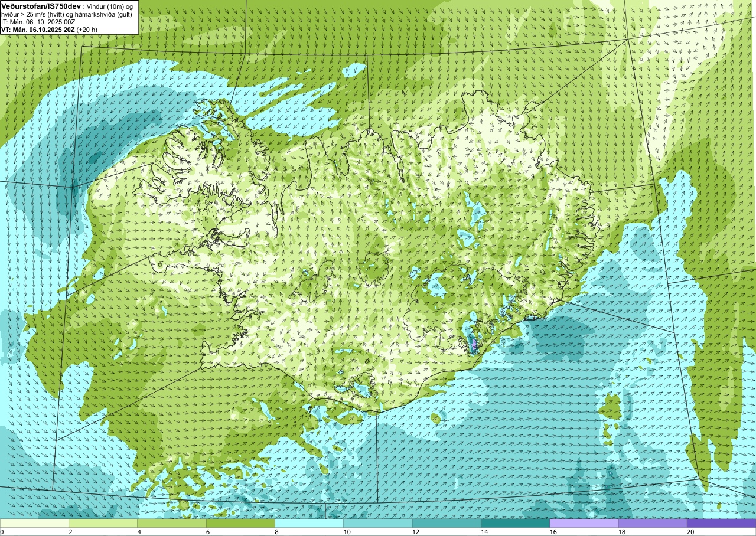Click the 16–18 m/s light lavender legend swatch
756x536 pixels.
click(584, 523)
